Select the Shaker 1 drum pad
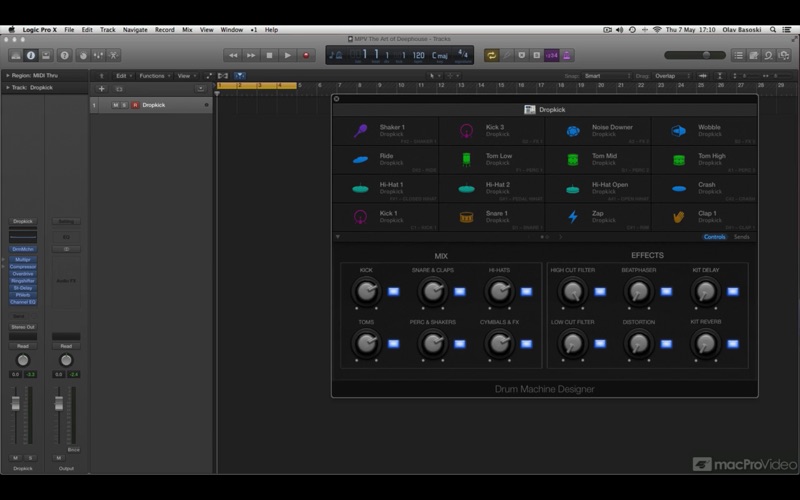This screenshot has height=500, width=800. click(x=386, y=131)
